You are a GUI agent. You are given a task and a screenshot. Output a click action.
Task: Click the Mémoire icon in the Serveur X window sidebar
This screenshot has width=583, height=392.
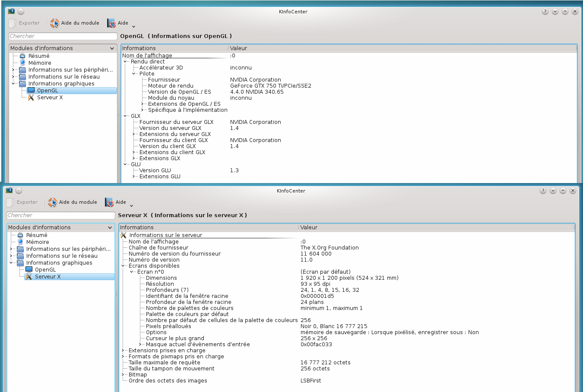(20, 242)
